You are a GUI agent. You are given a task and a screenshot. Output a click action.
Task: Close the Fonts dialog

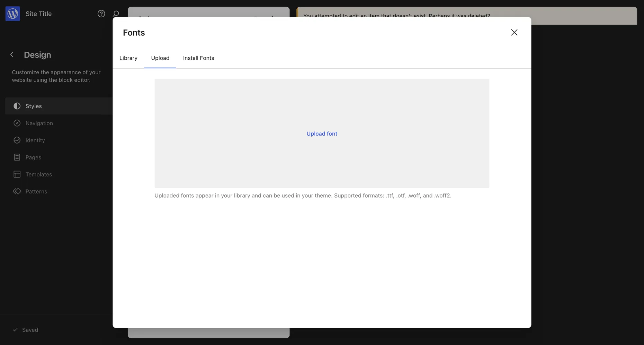[514, 32]
